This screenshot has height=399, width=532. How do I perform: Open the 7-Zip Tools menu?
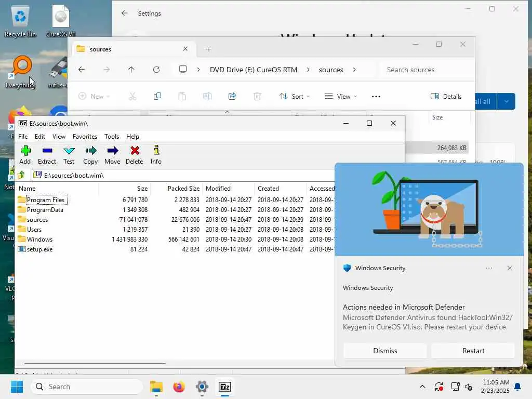pyautogui.click(x=112, y=137)
